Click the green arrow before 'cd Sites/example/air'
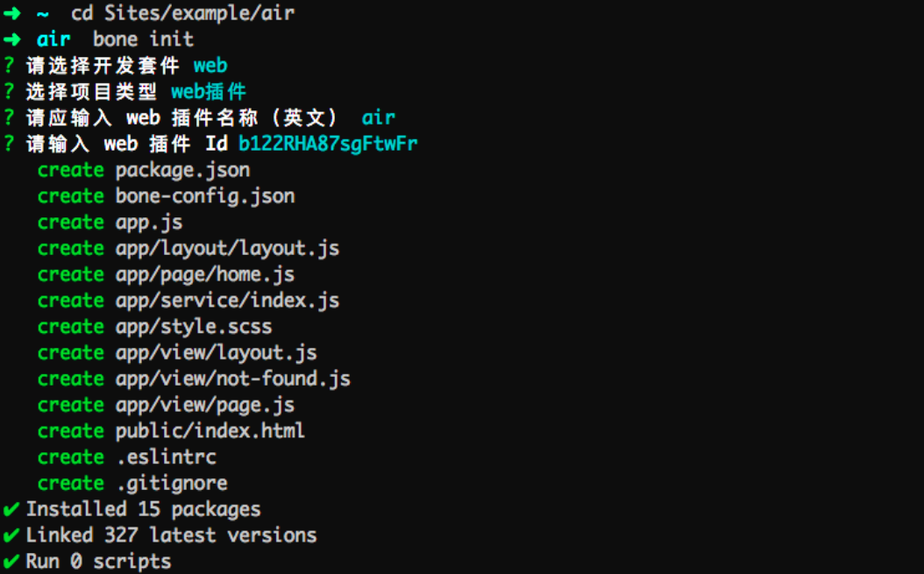Viewport: 924px width, 574px height. click(12, 13)
